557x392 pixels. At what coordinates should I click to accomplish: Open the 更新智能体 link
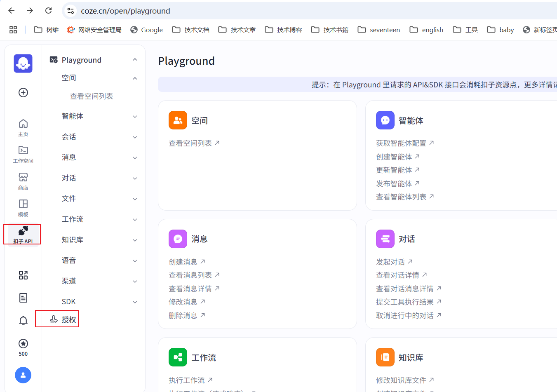tap(398, 170)
